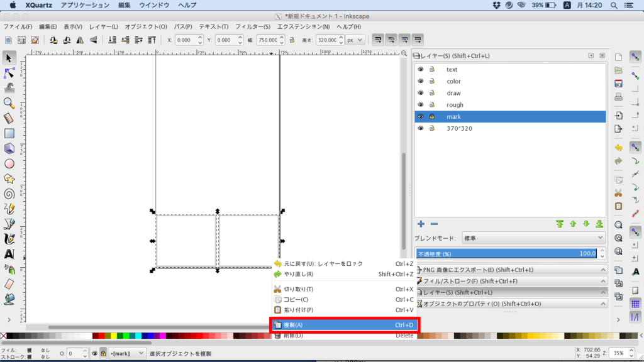Select the Pencil freehand tool
This screenshot has height=362, width=644.
point(9,209)
